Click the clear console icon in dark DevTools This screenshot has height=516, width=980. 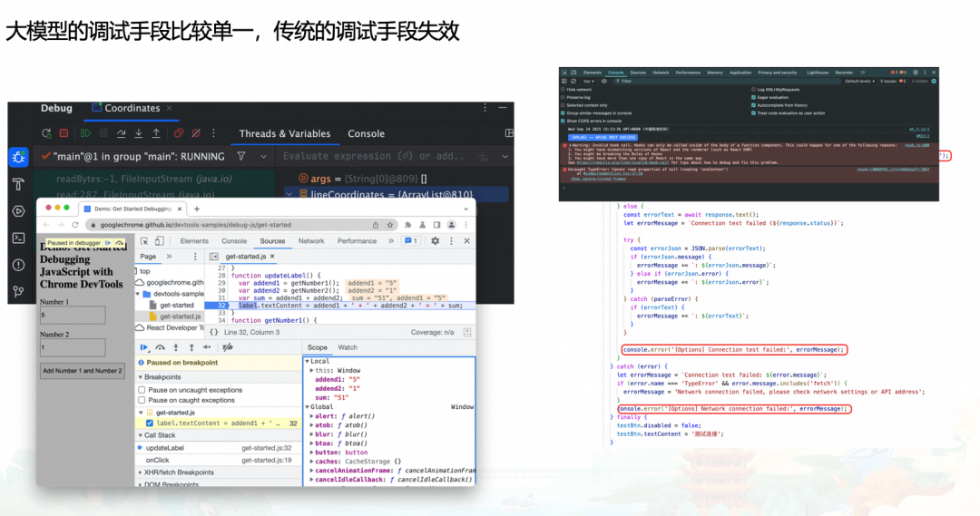[x=573, y=82]
